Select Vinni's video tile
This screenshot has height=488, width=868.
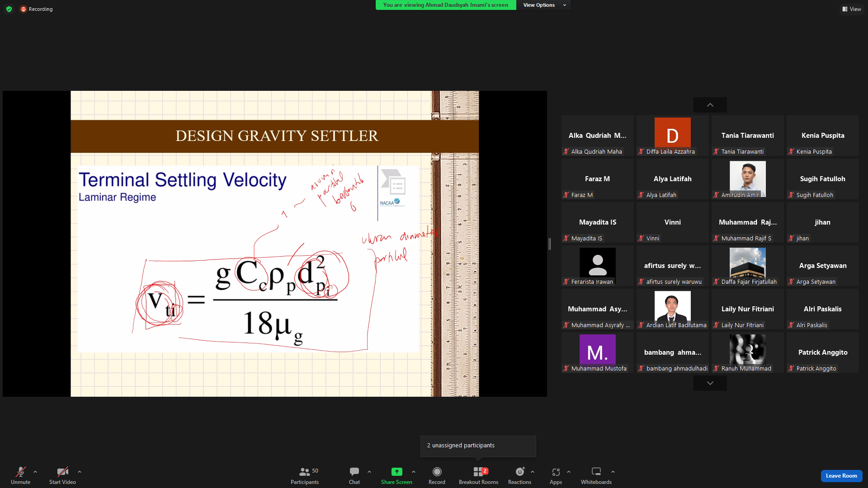point(673,222)
